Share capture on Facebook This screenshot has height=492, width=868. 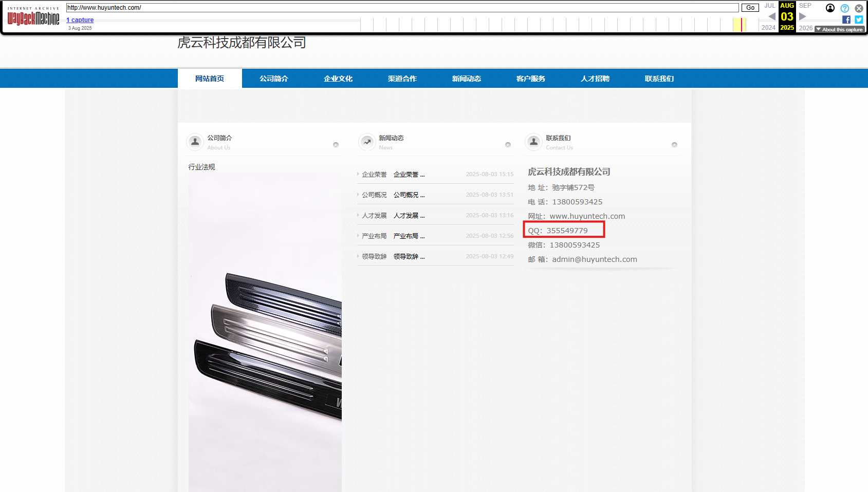[846, 20]
